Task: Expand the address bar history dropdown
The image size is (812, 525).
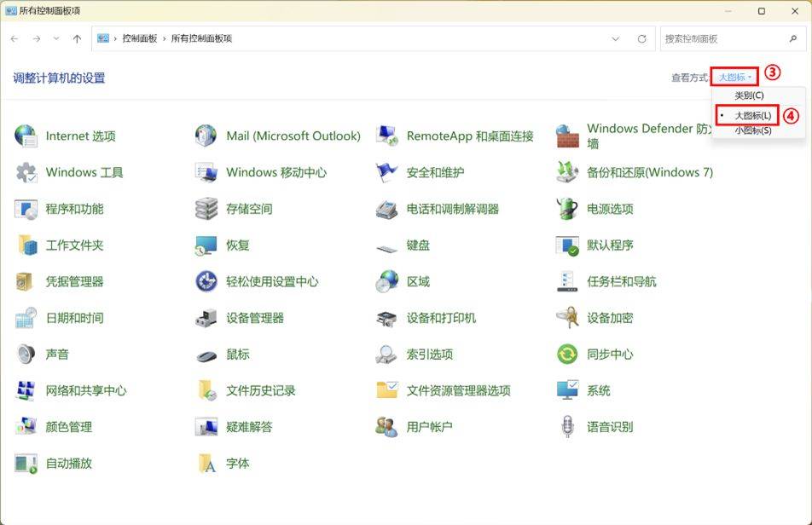Action: click(x=615, y=38)
